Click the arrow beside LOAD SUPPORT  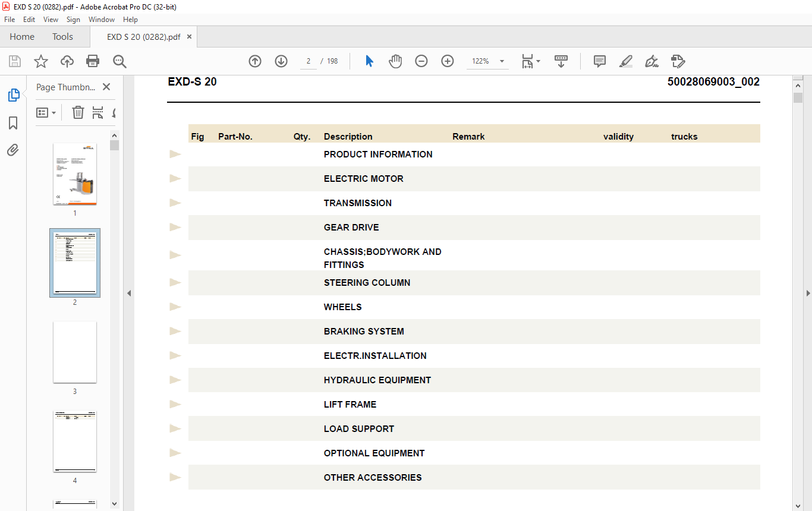175,429
